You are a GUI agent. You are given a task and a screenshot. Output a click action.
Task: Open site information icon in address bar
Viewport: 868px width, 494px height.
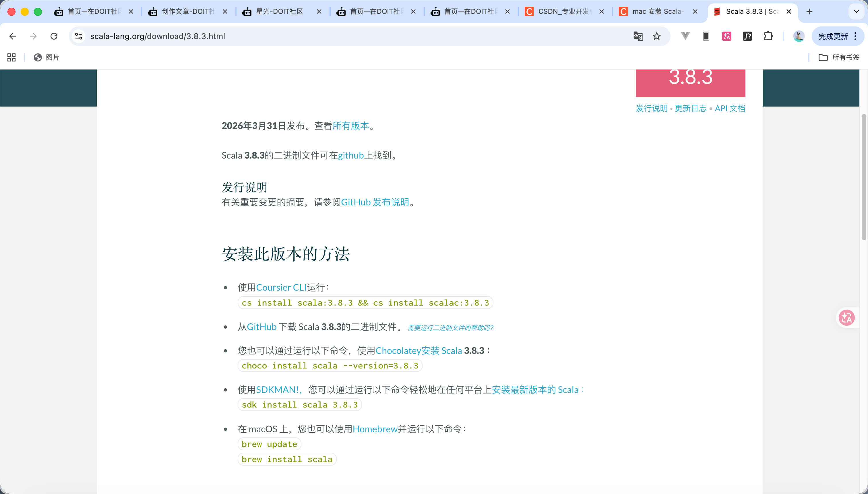click(x=79, y=36)
